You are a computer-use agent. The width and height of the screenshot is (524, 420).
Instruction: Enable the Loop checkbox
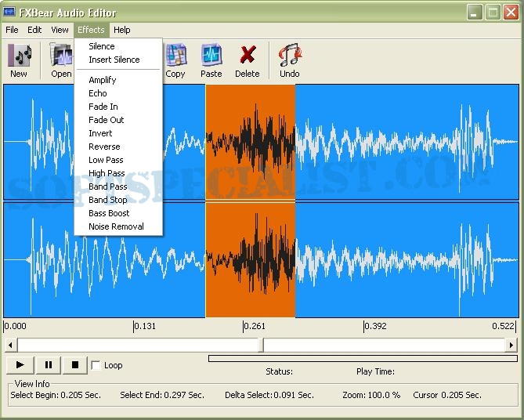[x=96, y=365]
